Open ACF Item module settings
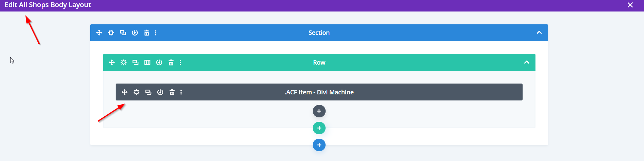644x161 pixels. (x=136, y=92)
